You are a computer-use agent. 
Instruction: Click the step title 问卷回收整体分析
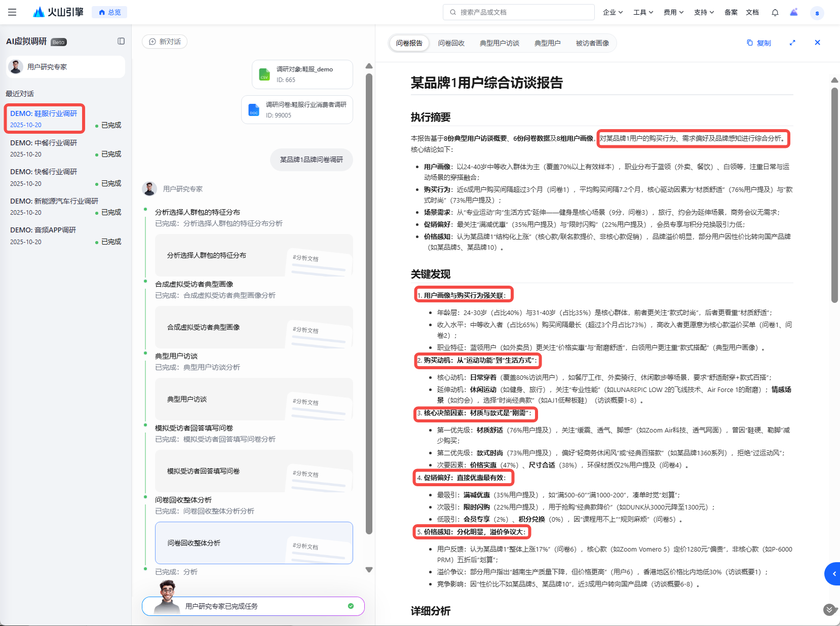point(183,500)
